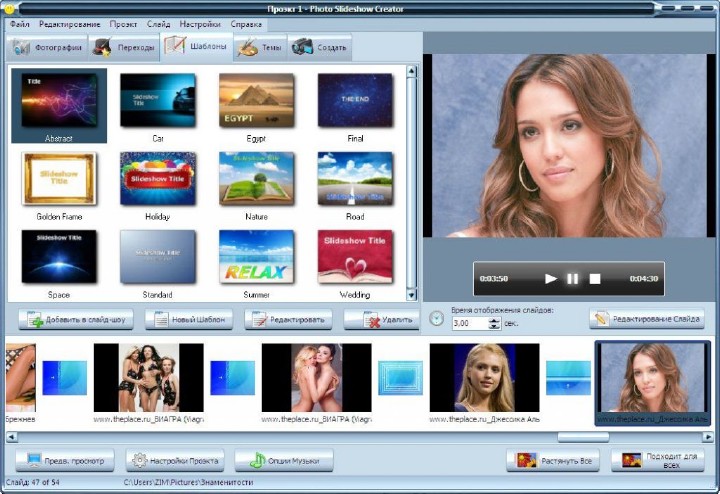Delete template with Удалить button
This screenshot has width=720, height=494.
(x=381, y=320)
